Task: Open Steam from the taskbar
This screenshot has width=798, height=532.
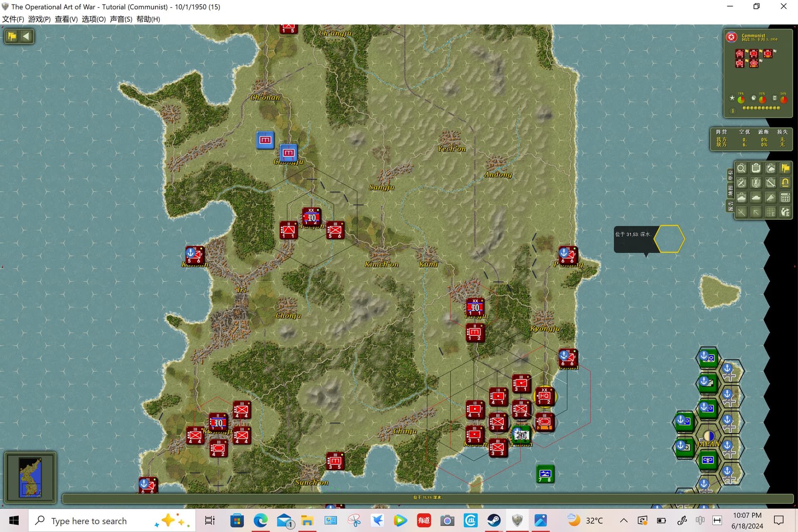Action: (494, 520)
